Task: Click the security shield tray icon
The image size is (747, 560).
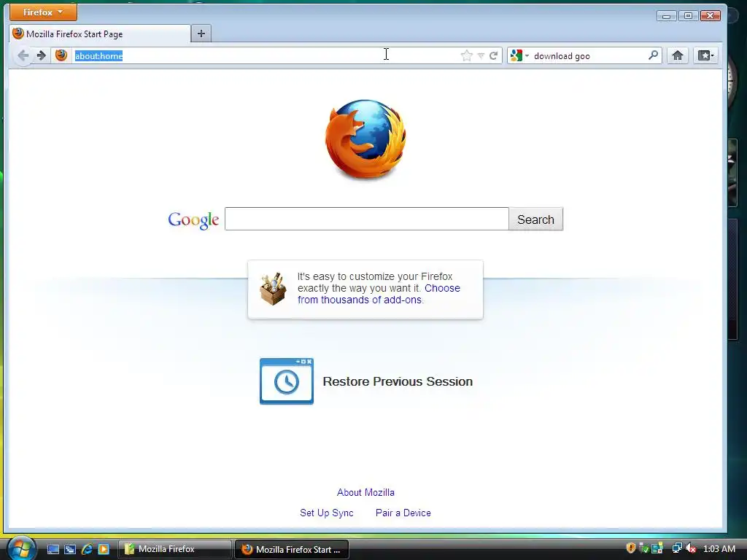Action: coord(631,548)
